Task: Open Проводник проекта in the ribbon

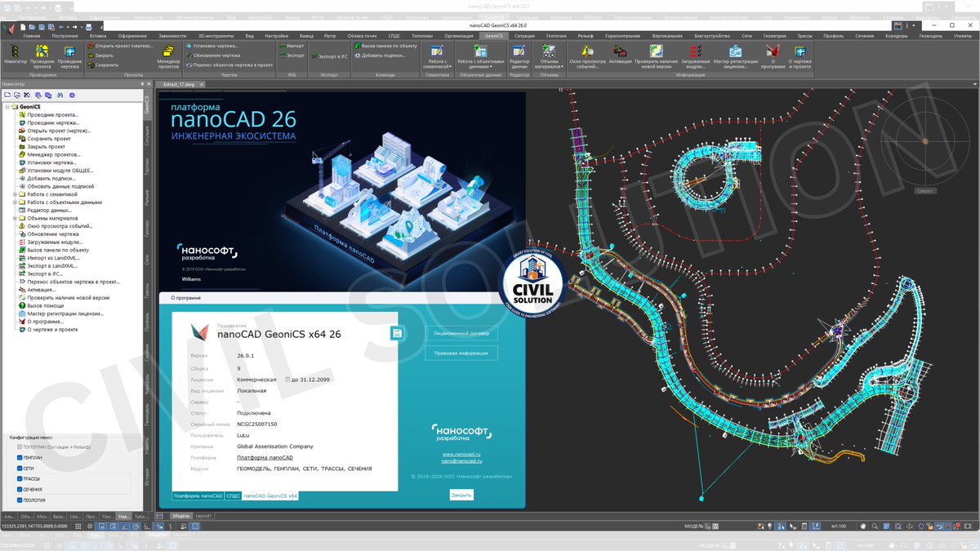Action: point(42,55)
